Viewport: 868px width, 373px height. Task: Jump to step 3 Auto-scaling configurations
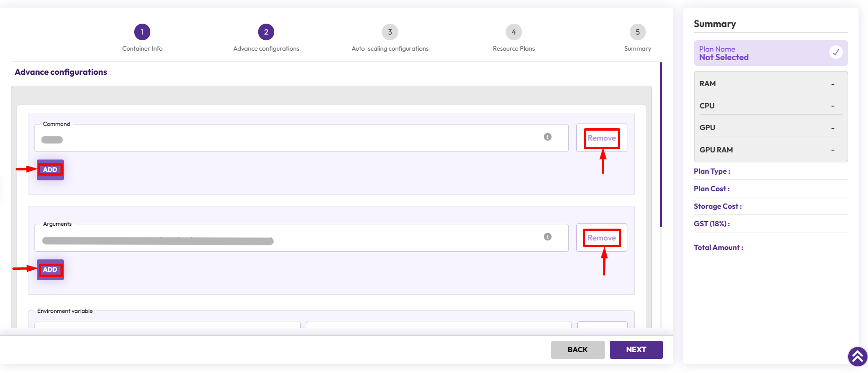[x=390, y=32]
